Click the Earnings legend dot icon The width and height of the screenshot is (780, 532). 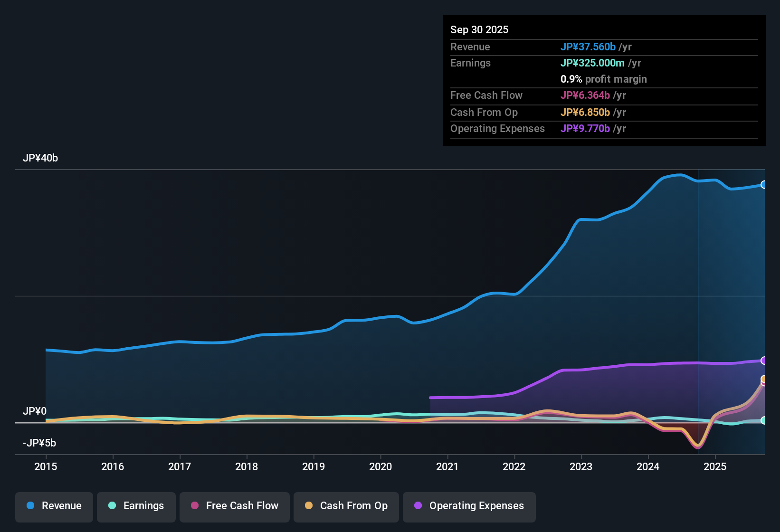tap(112, 506)
